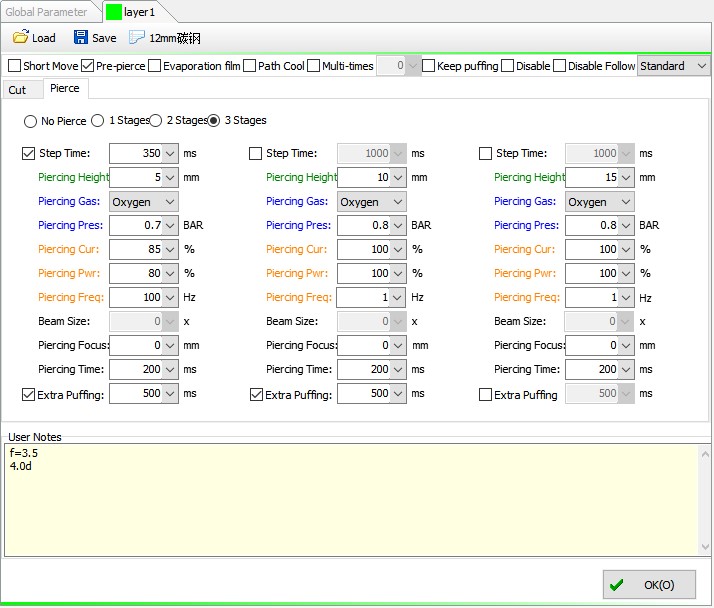Image resolution: width=714 pixels, height=608 pixels.
Task: Expand first stage Piercing Cur 85 dropdown
Action: tap(170, 250)
